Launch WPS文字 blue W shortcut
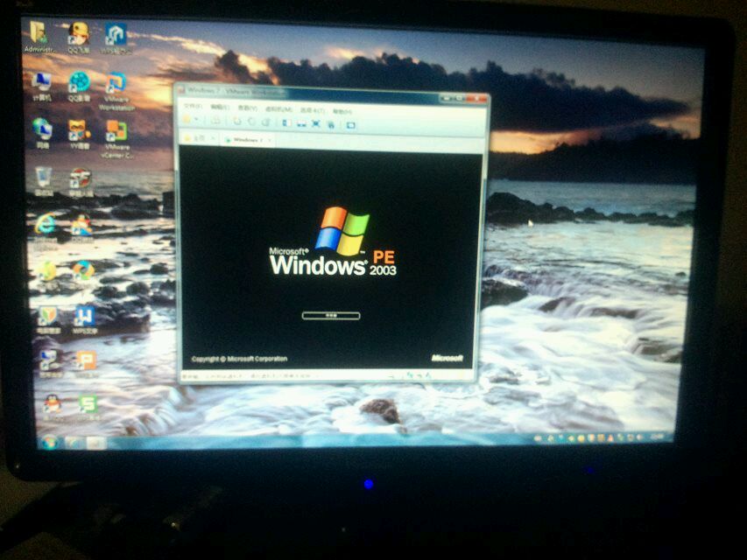The image size is (747, 560). (85, 319)
